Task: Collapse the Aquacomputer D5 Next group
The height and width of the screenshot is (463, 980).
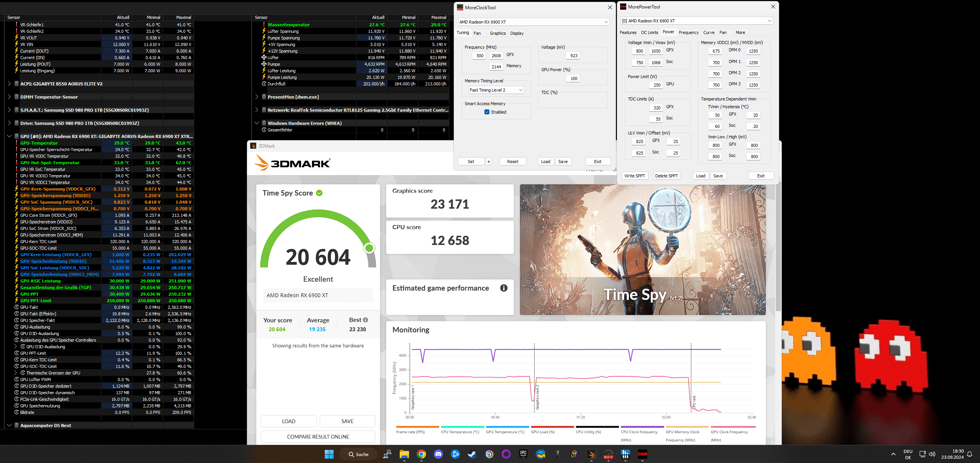Action: (x=9, y=425)
